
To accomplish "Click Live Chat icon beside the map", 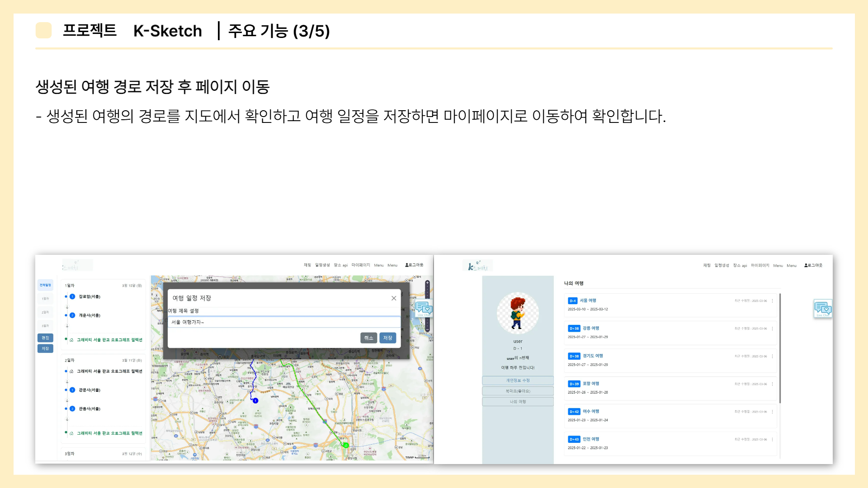I will coord(424,309).
